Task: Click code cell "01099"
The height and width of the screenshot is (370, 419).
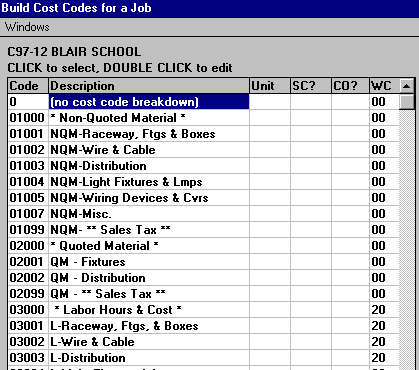Action: coord(28,230)
